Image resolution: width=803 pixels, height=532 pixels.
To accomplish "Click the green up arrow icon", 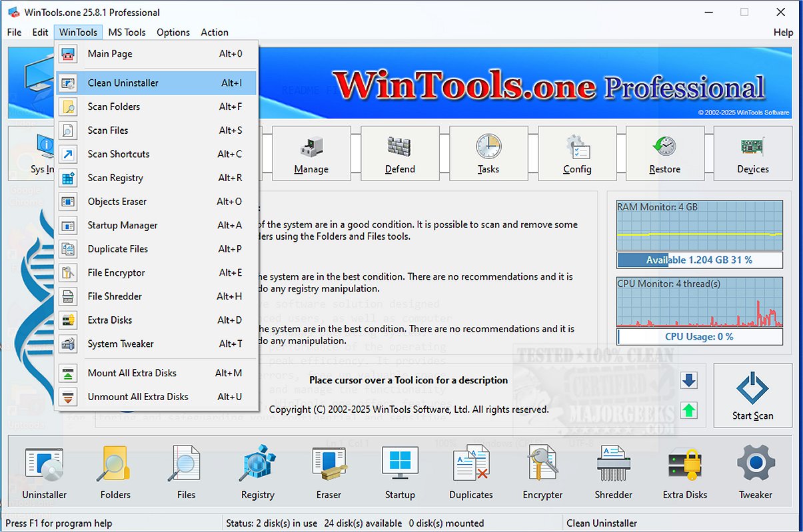I will pyautogui.click(x=689, y=410).
